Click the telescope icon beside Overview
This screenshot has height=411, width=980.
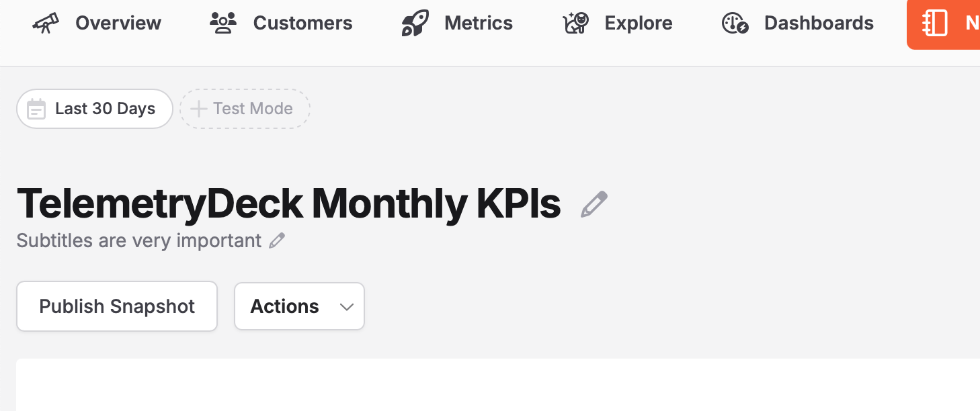tap(46, 24)
